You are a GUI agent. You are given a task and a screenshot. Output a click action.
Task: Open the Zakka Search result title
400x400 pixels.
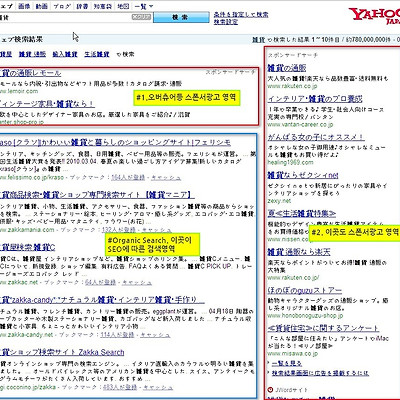coord(62,352)
